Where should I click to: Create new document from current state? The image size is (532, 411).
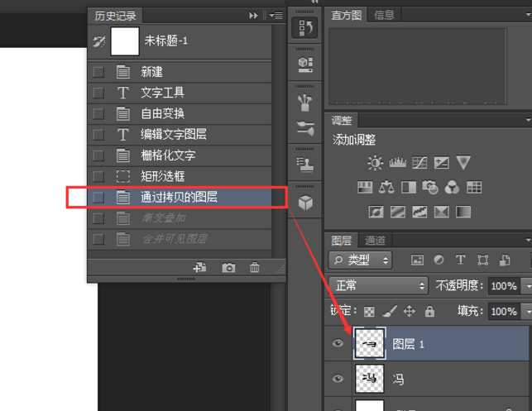click(x=199, y=268)
